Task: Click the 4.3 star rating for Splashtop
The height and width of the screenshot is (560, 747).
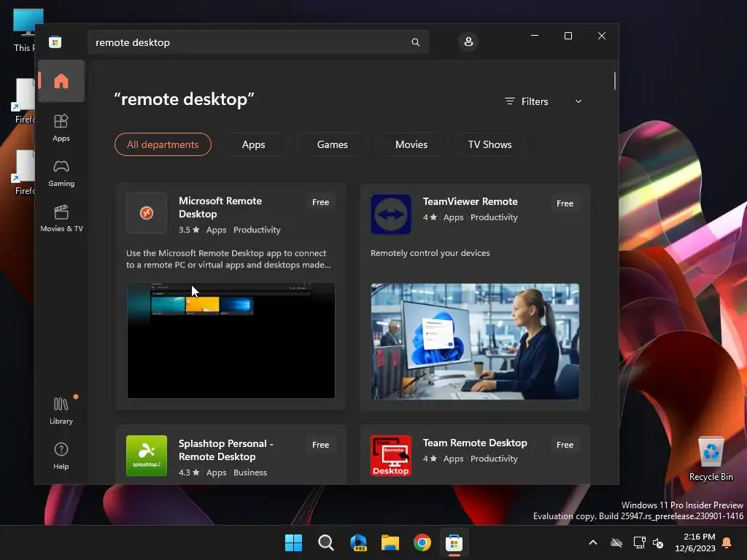Action: [x=189, y=472]
